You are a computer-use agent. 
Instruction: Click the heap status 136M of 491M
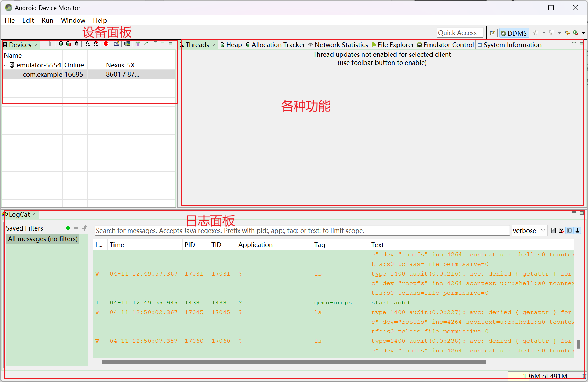[545, 376]
